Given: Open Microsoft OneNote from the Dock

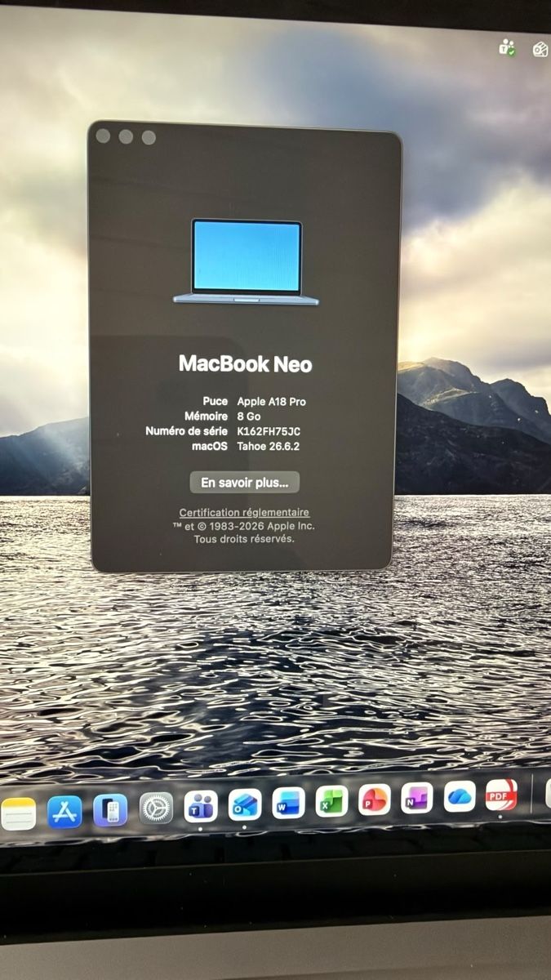Looking at the screenshot, I should tap(417, 798).
